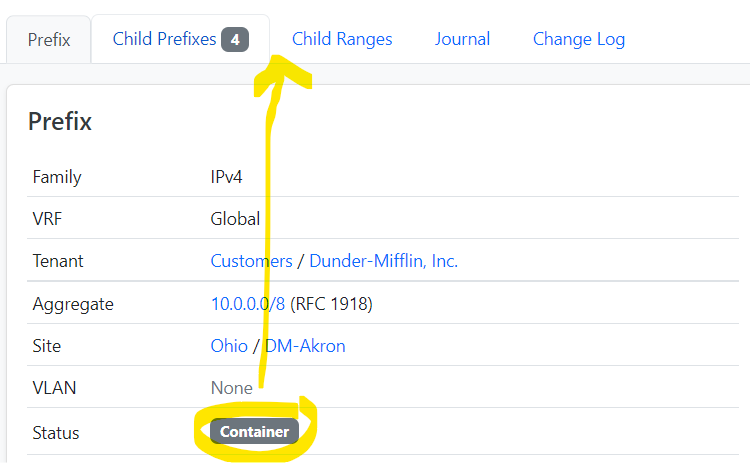Follow the Dunder-Mifflin, Inc. tenant link

[384, 261]
